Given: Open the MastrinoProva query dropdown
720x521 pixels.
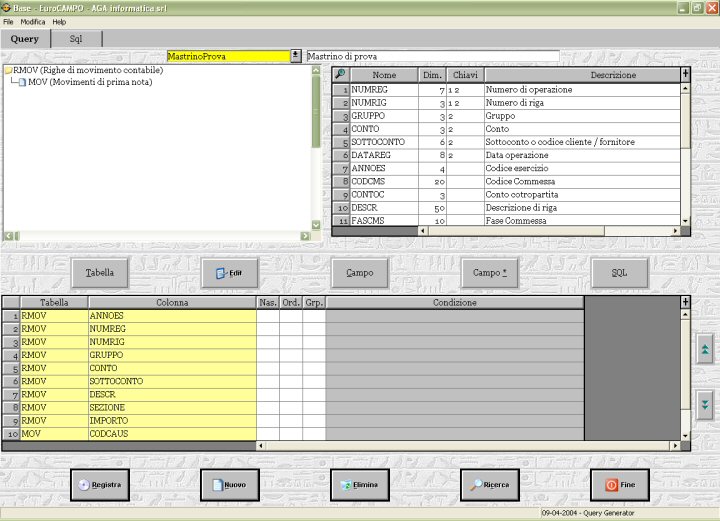Looking at the screenshot, I should tap(295, 56).
